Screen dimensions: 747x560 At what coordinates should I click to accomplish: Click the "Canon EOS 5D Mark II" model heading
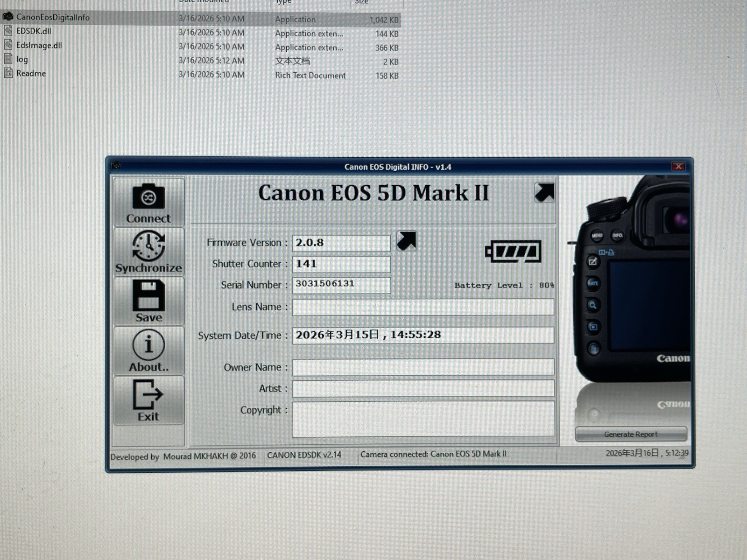tap(373, 193)
